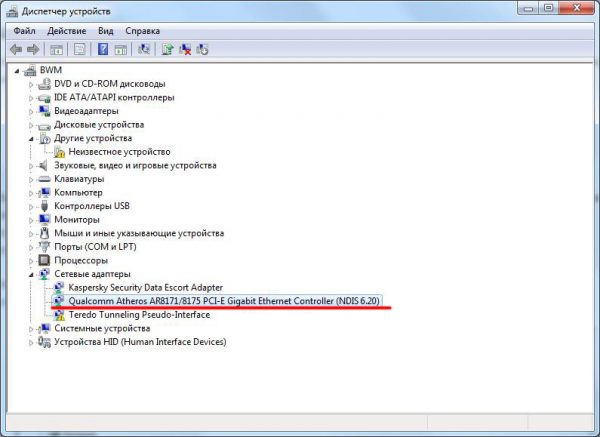Close the Диспетчер устройств window
This screenshot has width=600, height=437.
click(577, 8)
